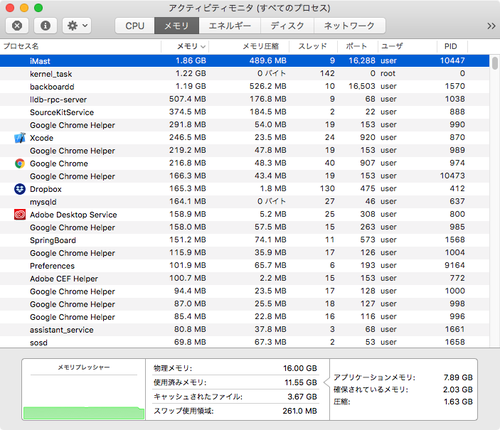Image resolution: width=500 pixels, height=430 pixels.
Task: Select the mysqld process
Action: 245,202
